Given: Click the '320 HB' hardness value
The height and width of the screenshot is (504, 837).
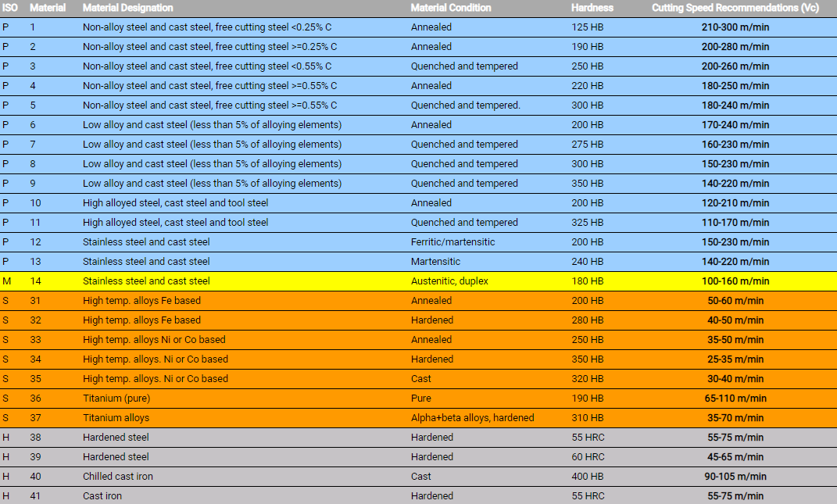Looking at the screenshot, I should click(587, 379).
